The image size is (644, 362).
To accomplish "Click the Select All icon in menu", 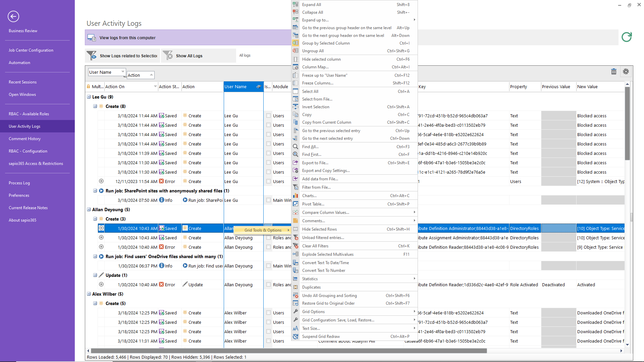I will click(296, 91).
